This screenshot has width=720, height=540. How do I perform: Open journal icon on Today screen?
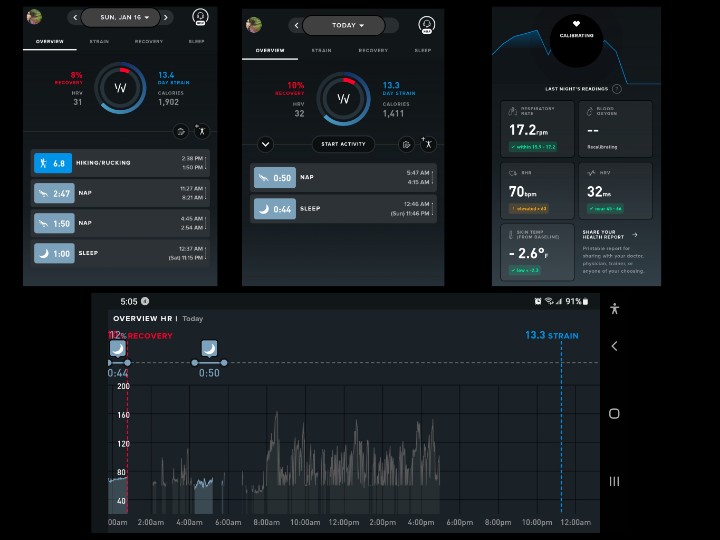(x=406, y=145)
